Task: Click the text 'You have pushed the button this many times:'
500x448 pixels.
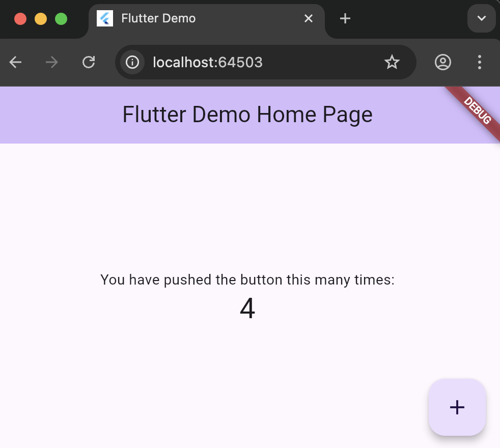Action: (x=247, y=280)
